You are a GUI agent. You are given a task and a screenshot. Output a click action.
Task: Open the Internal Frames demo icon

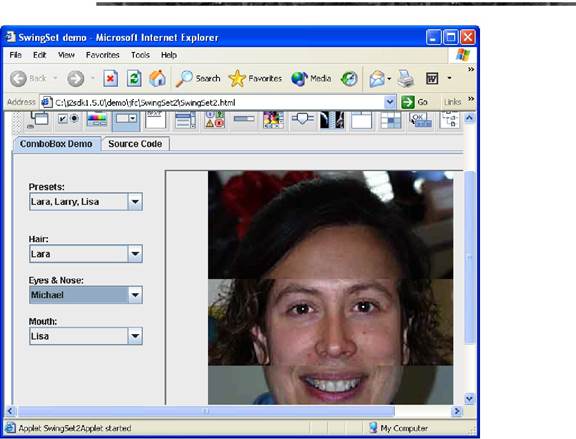(x=39, y=120)
